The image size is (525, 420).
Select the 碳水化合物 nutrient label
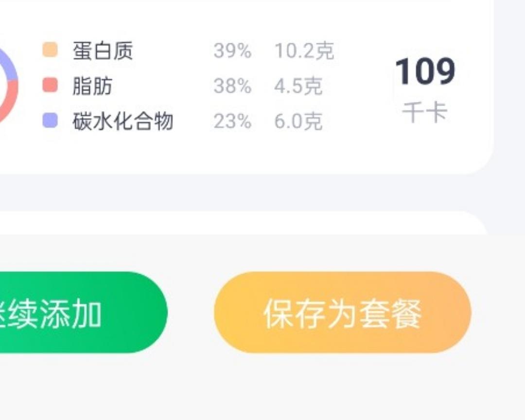[x=123, y=121]
